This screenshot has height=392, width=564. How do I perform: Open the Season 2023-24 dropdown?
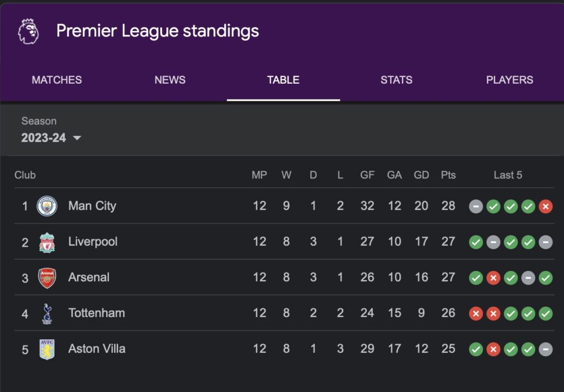coord(51,138)
